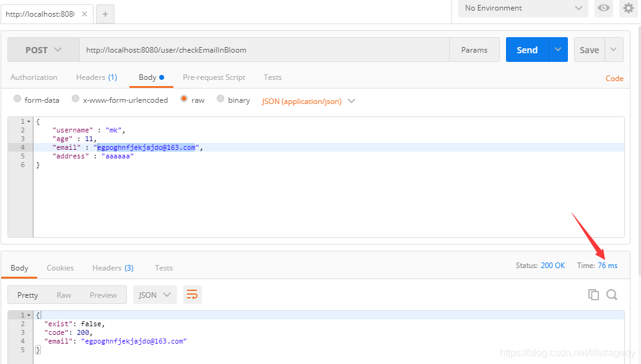Toggle line wrap in response viewer
Image resolution: width=641 pixels, height=364 pixels.
point(192,295)
